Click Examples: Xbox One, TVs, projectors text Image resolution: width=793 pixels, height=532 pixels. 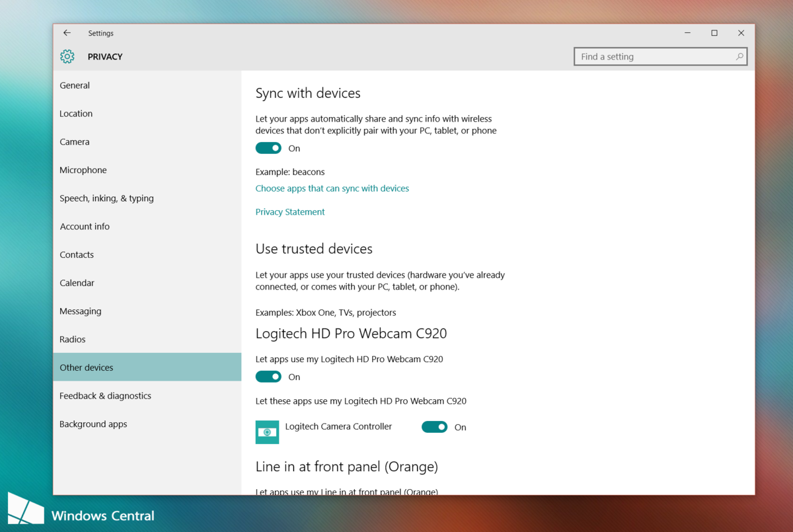point(326,313)
